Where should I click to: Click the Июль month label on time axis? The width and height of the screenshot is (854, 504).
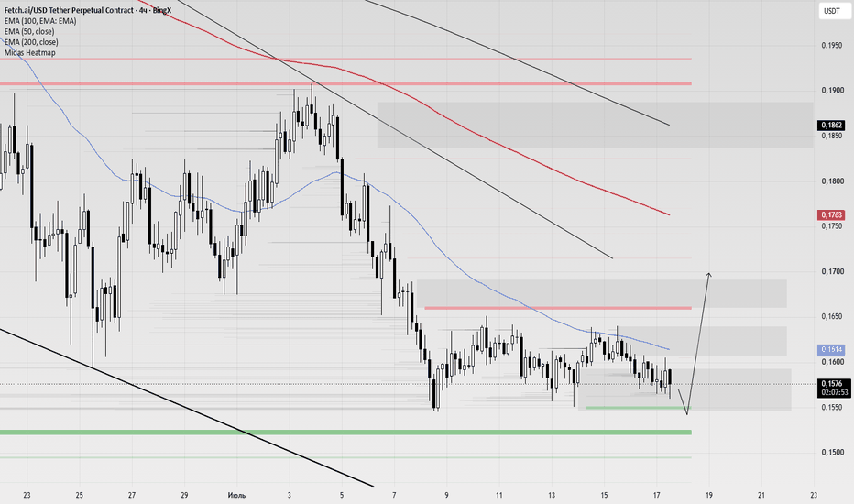click(x=236, y=495)
